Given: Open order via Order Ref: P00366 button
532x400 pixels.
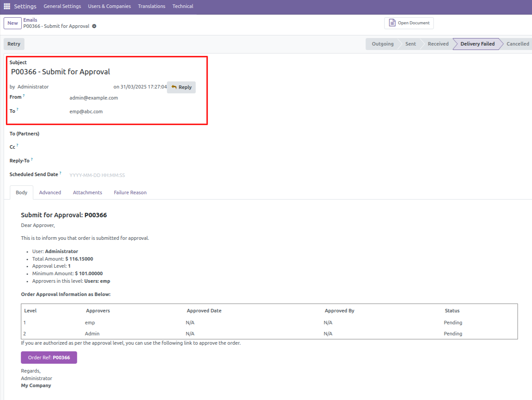Looking at the screenshot, I should coord(49,358).
